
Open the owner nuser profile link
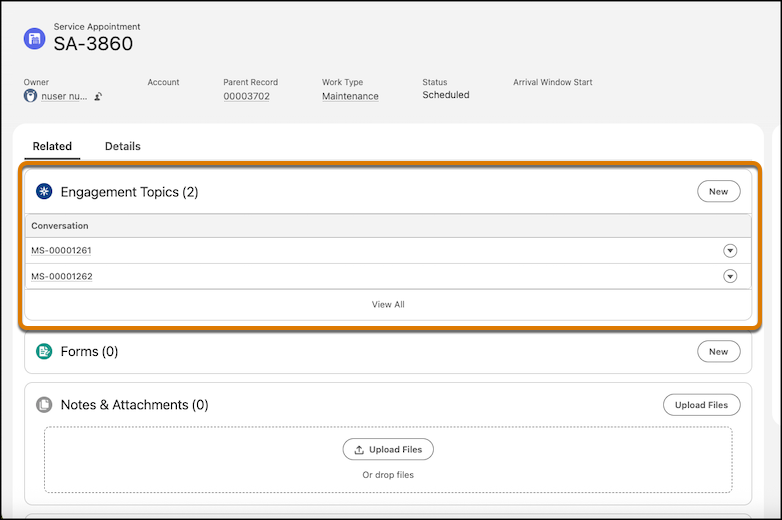(64, 97)
